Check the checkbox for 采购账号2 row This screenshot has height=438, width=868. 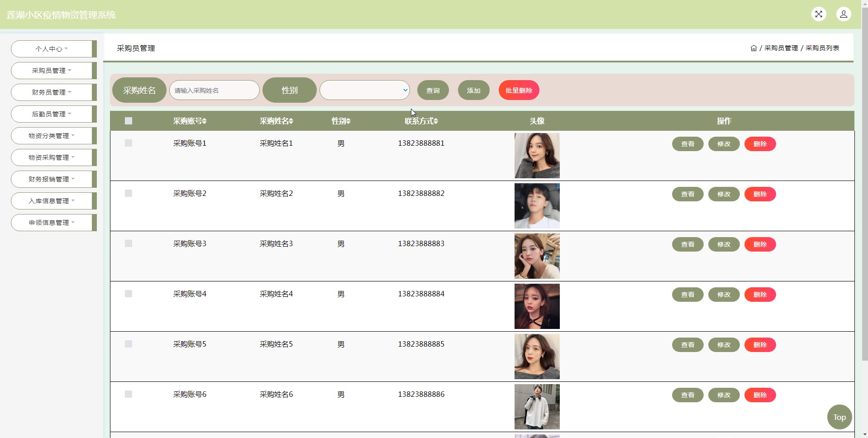click(129, 193)
